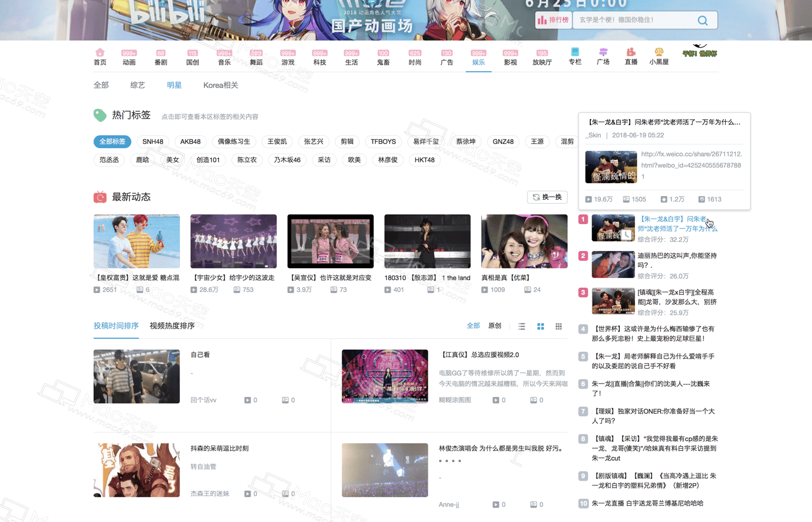Filter by 蔡徐坤 tag
This screenshot has width=812, height=522.
point(466,142)
